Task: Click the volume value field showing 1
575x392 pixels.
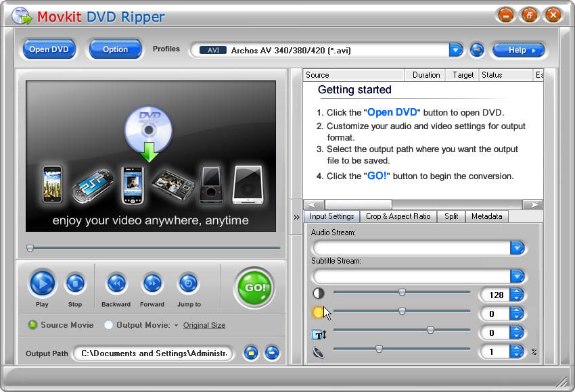Action: pos(495,352)
